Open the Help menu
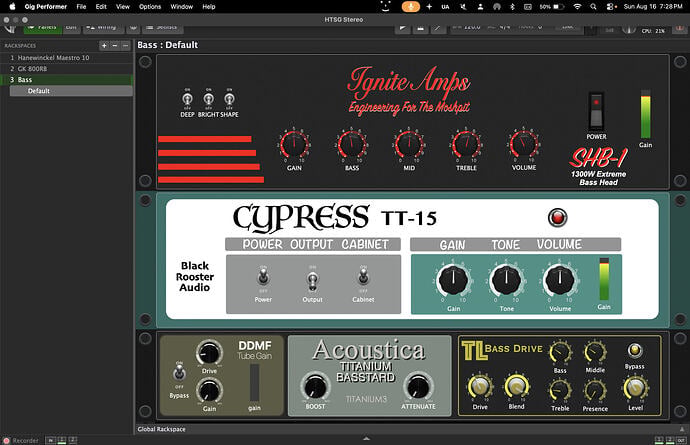Viewport: 690px width, 445px height. point(209,7)
